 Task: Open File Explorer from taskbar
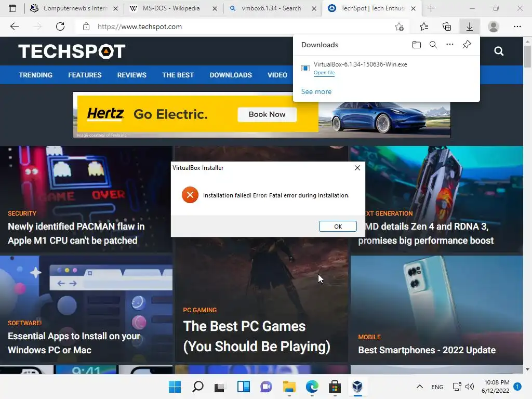click(x=289, y=387)
